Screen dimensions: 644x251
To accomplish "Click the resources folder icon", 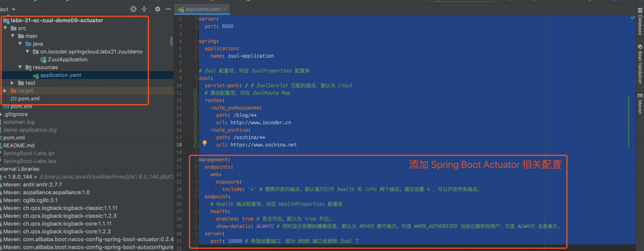I will tap(28, 67).
